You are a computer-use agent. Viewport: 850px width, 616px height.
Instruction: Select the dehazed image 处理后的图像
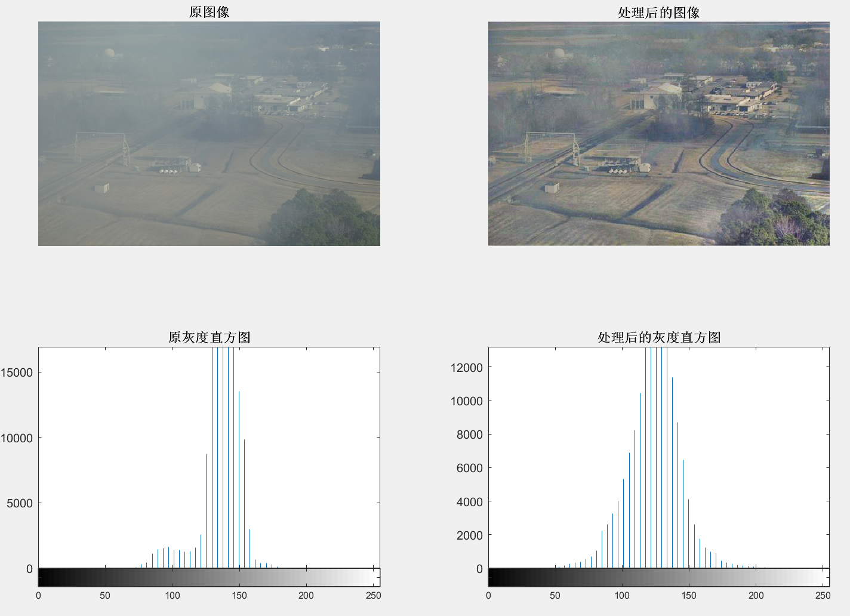point(659,134)
